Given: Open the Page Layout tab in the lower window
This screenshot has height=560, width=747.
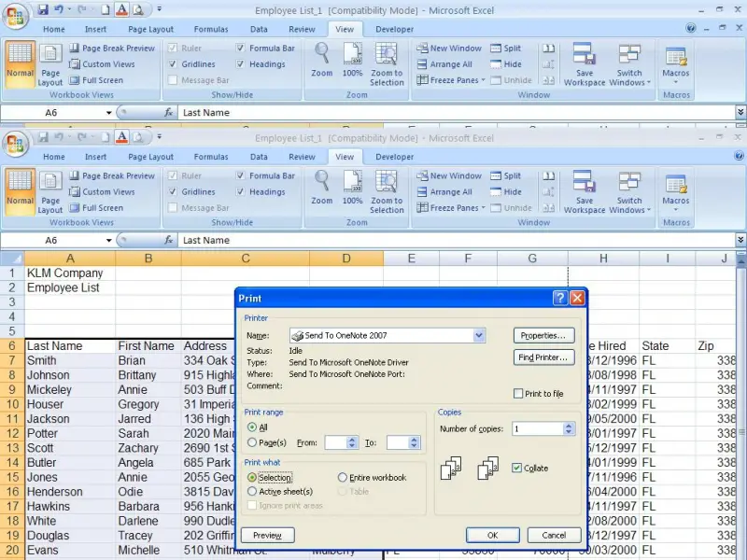Looking at the screenshot, I should pos(150,157).
